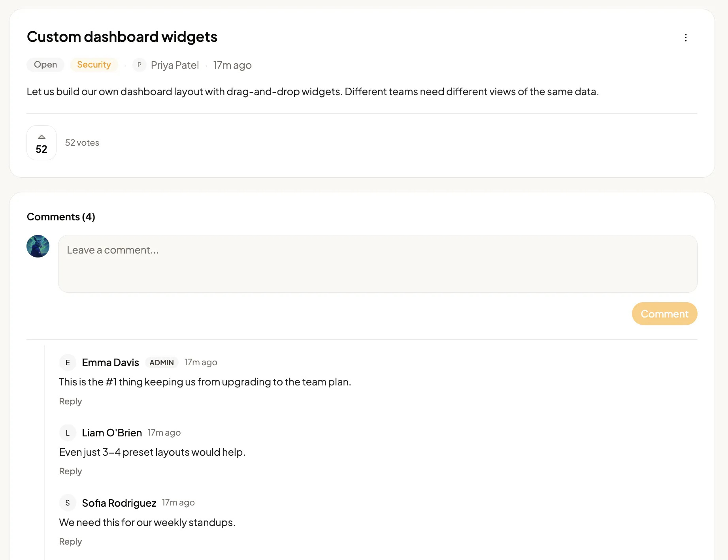728x560 pixels.
Task: Reply to Emma Davis's comment
Action: pyautogui.click(x=70, y=401)
